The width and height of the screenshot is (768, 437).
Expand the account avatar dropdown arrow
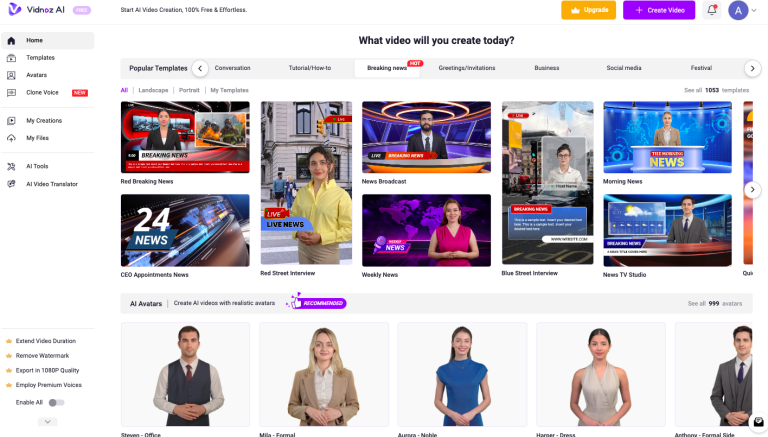pyautogui.click(x=754, y=10)
